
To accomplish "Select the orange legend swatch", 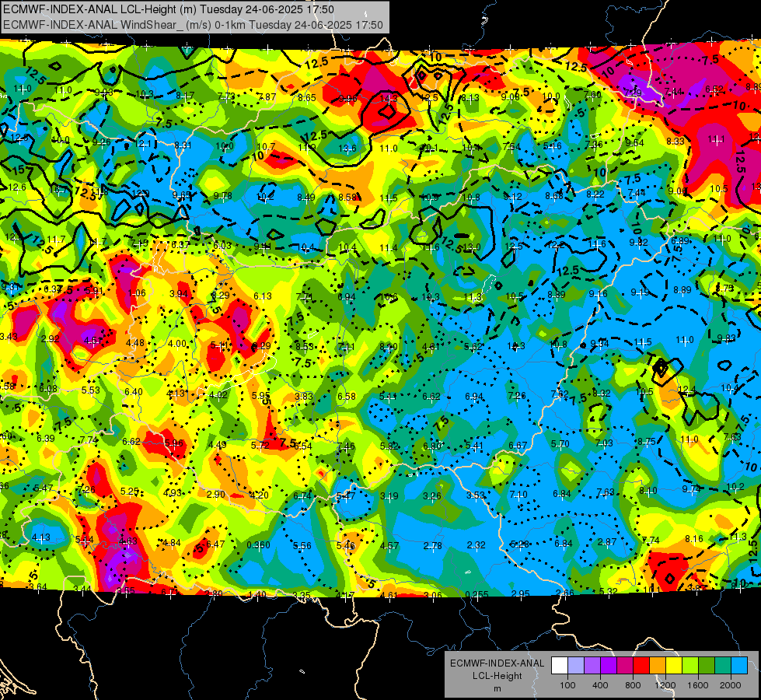I will coord(658,666).
